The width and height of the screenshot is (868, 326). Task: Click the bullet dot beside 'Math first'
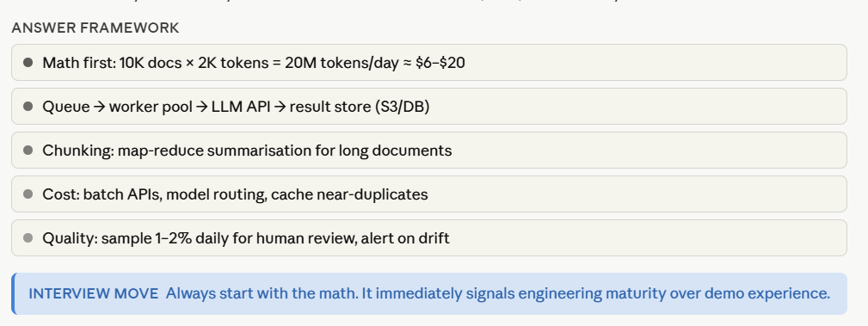(x=28, y=63)
